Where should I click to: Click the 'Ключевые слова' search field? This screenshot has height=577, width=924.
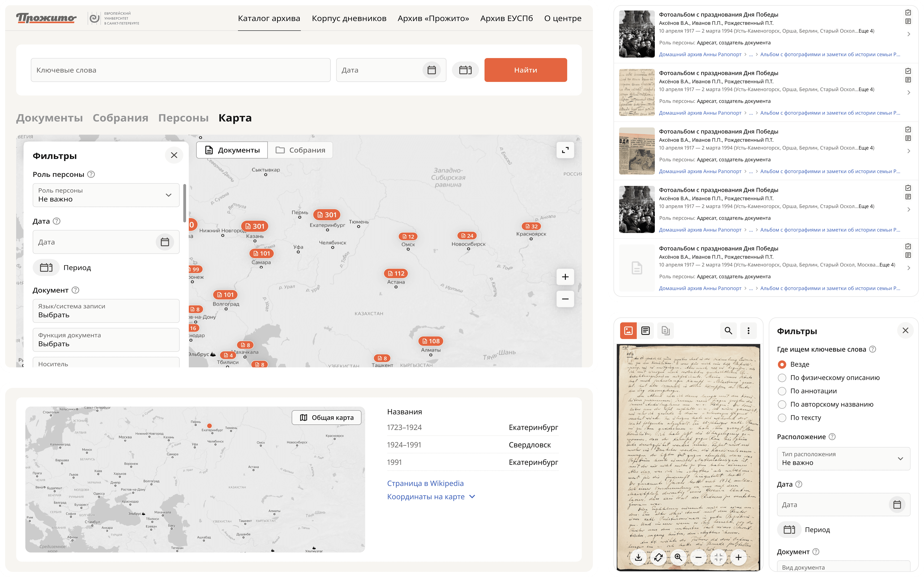pyautogui.click(x=180, y=70)
